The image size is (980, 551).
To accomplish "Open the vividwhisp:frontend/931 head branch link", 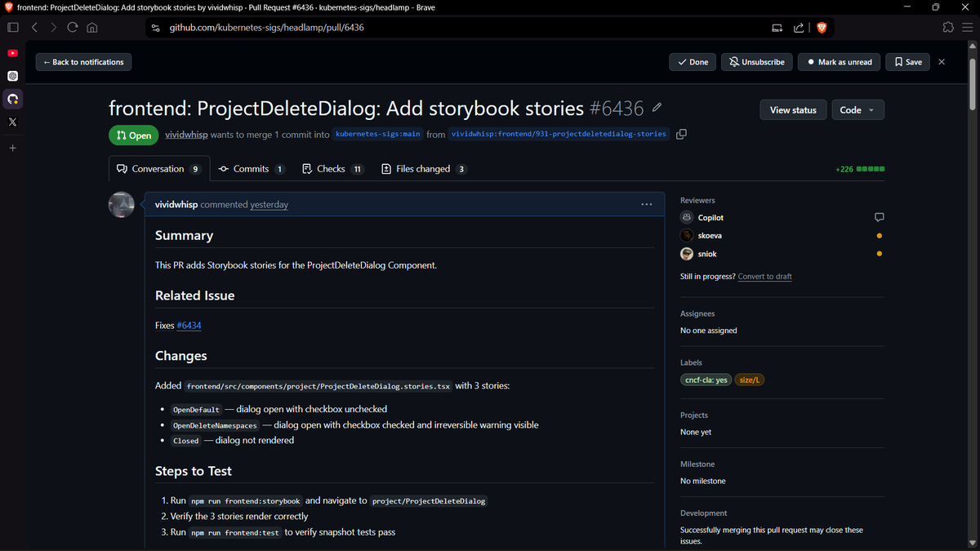I will 559,134.
